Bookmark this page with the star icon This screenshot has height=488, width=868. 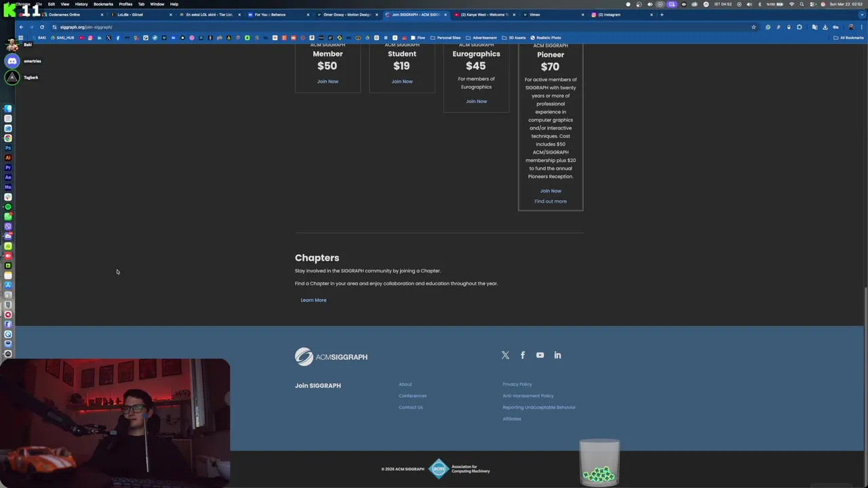(x=753, y=27)
